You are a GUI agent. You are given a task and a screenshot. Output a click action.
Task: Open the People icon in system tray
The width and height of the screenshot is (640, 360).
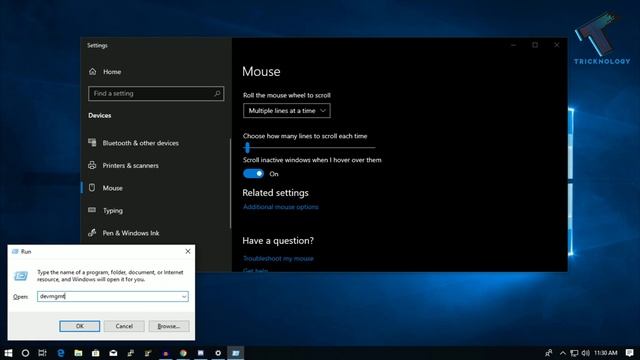coord(549,353)
